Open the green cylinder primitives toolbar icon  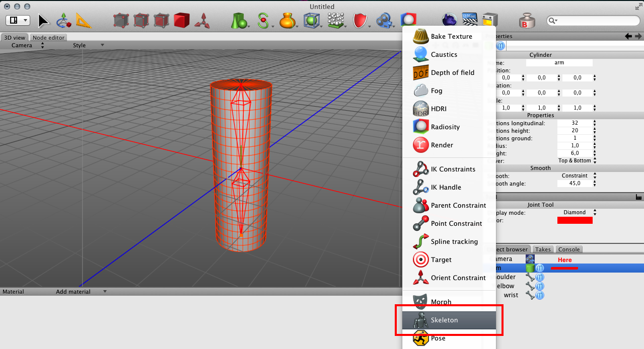point(239,21)
